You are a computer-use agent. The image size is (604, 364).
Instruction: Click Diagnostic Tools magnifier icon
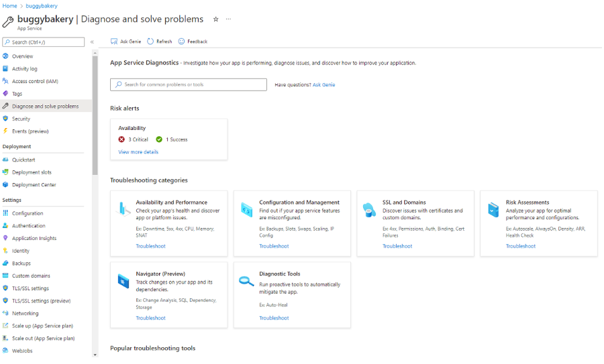(x=246, y=282)
